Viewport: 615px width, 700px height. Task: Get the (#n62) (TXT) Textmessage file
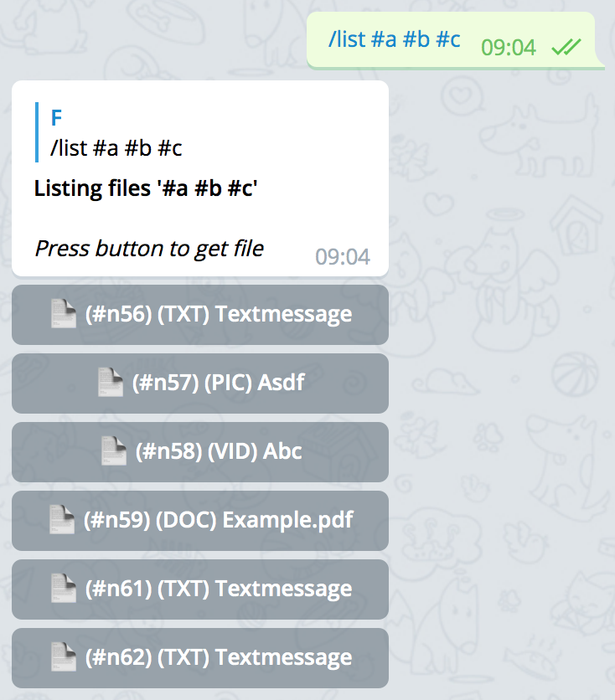200,658
